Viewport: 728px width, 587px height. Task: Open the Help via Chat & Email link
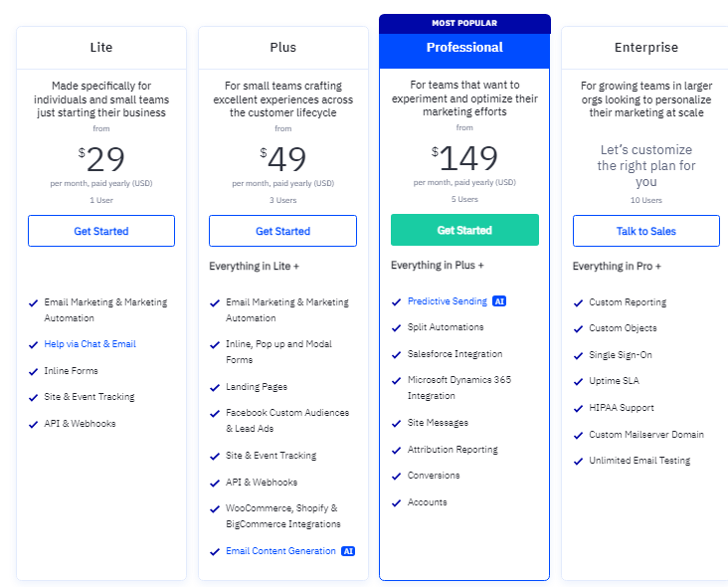click(x=91, y=344)
